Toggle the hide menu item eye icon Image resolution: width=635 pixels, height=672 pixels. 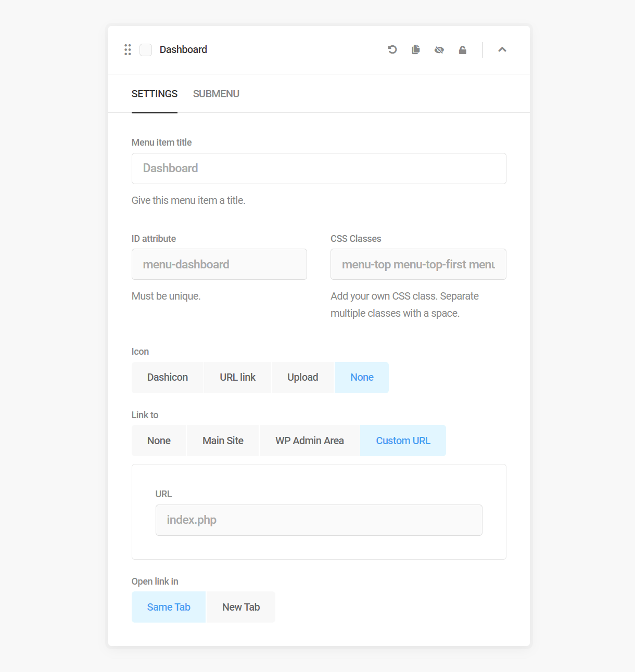pyautogui.click(x=439, y=50)
